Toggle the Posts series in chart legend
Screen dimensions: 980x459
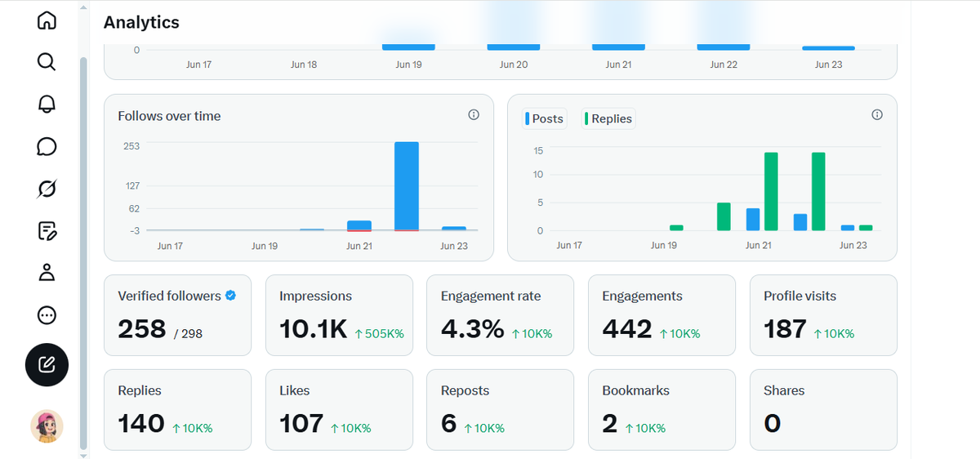click(x=545, y=118)
